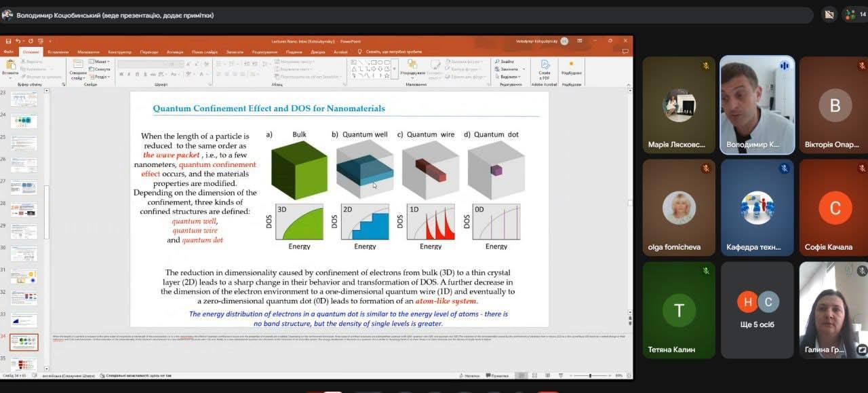Select slide 31 thumbnail
The width and height of the screenshot is (868, 393).
pos(24,276)
